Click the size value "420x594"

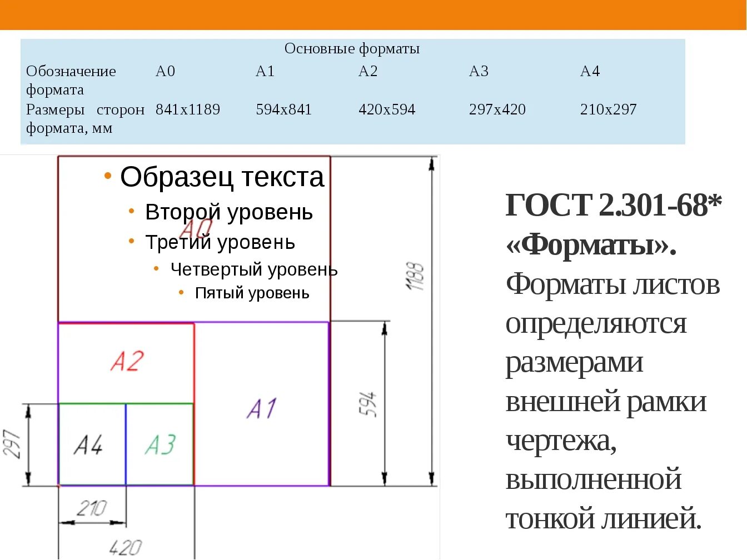[387, 109]
